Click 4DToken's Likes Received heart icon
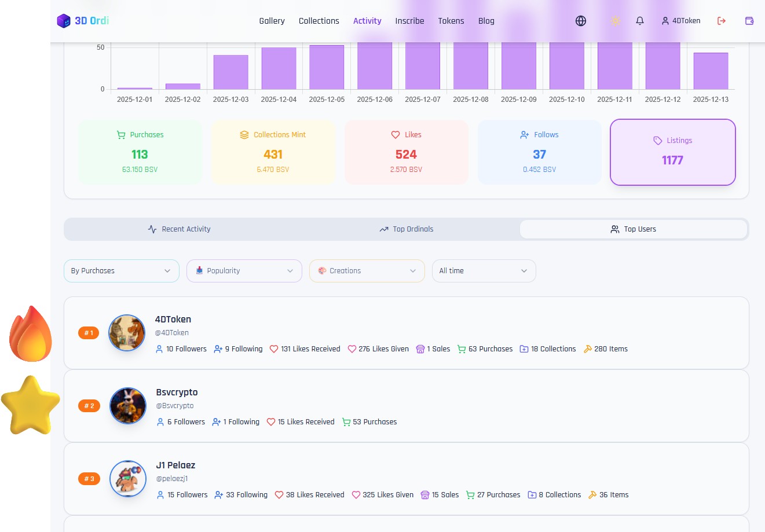Viewport: 765px width, 532px height. click(x=274, y=349)
